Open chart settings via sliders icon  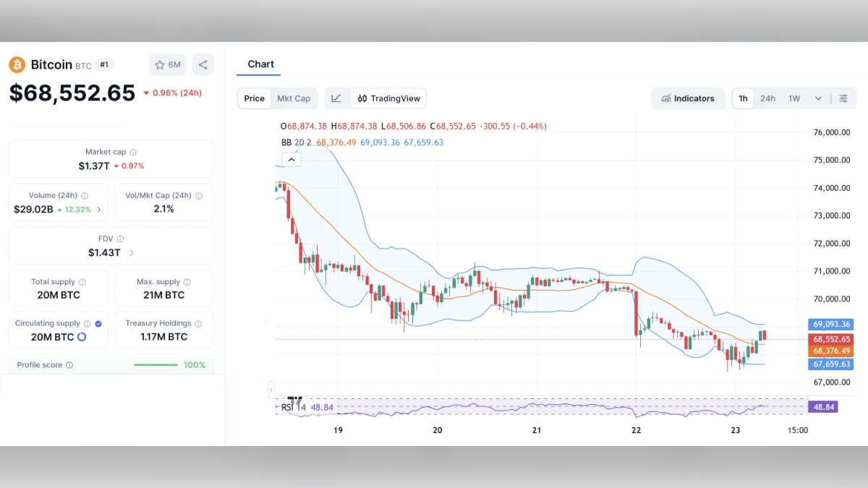pos(843,98)
